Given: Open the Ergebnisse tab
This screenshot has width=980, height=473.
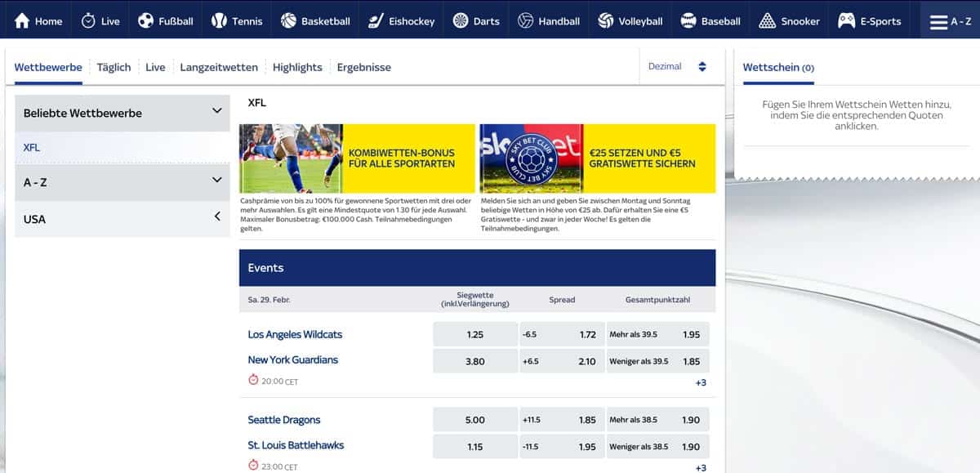Looking at the screenshot, I should pyautogui.click(x=364, y=67).
